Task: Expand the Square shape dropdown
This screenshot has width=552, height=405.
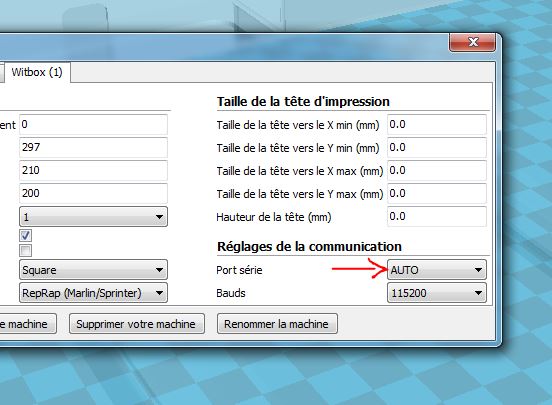Action: coord(93,270)
